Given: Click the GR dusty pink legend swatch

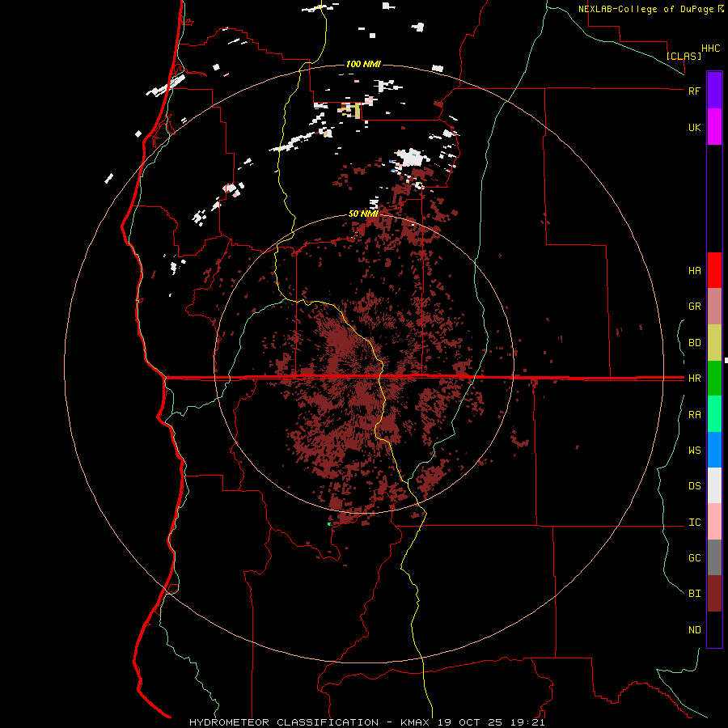Looking at the screenshot, I should click(x=714, y=307).
